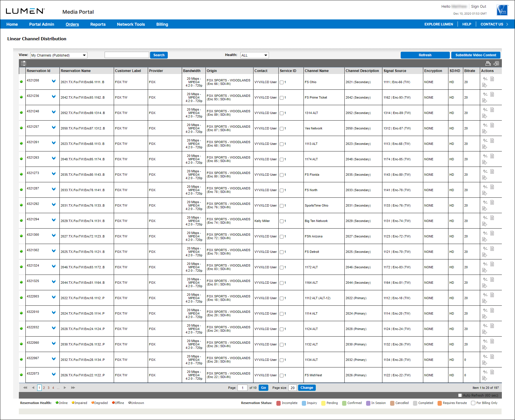The image size is (515, 420).
Task: Open the Health filter dropdown set to ALL
Action: click(254, 55)
